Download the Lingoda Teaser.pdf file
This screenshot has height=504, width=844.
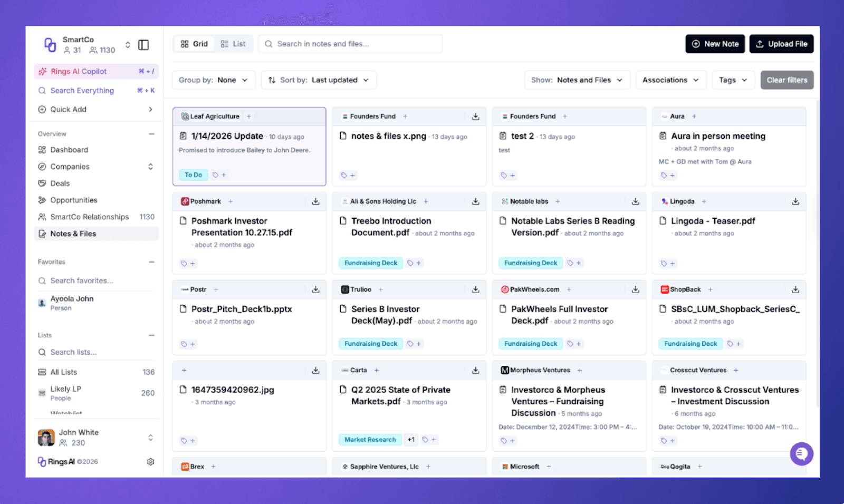pos(795,201)
